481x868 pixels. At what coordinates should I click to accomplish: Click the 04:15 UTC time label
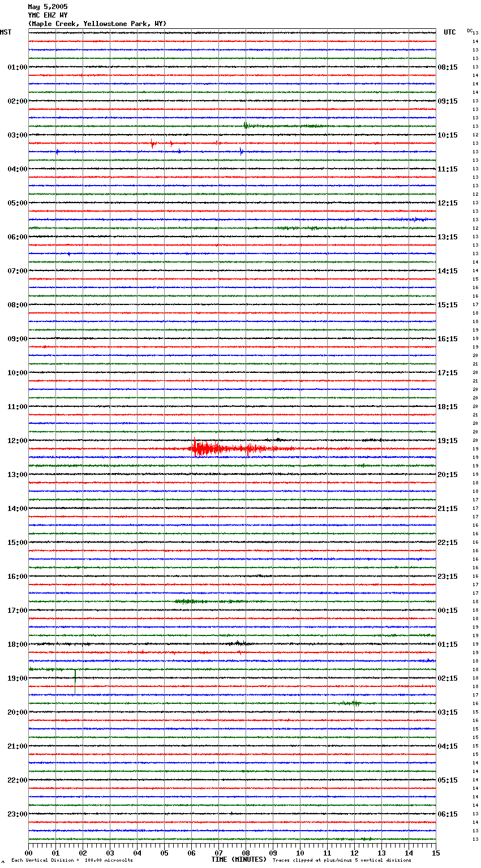pos(448,746)
